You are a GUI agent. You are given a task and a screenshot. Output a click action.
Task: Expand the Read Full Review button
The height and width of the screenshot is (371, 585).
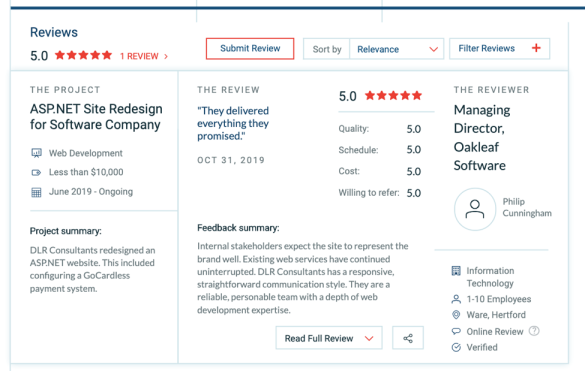(x=329, y=338)
